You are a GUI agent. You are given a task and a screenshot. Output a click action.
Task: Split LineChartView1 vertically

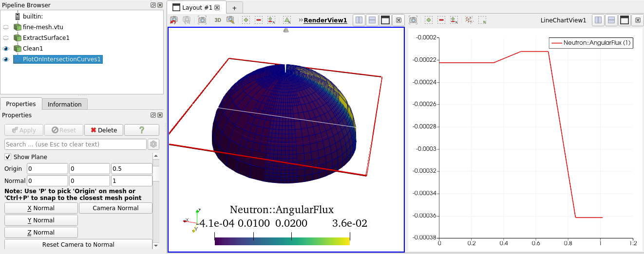pos(611,20)
